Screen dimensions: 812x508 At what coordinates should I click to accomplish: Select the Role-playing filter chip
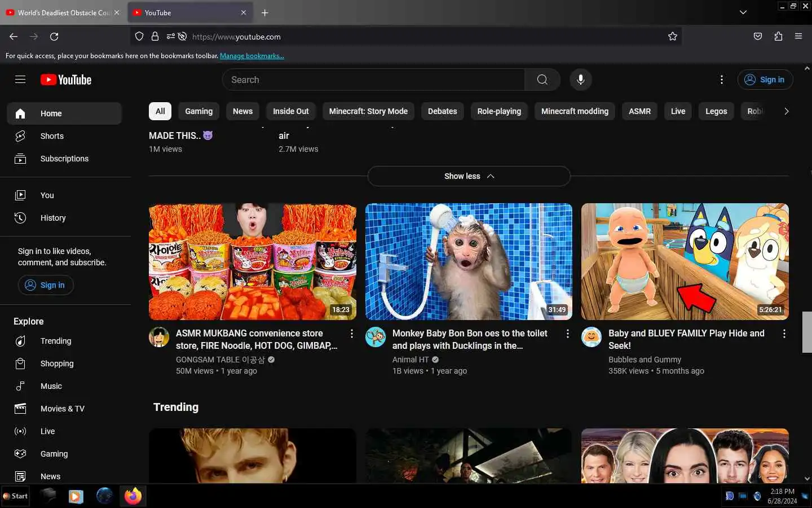point(499,111)
